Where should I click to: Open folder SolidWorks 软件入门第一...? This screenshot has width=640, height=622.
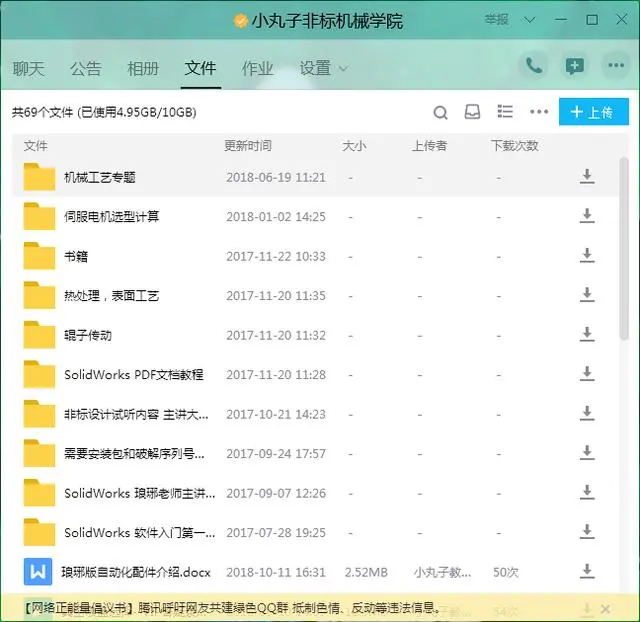tap(140, 533)
